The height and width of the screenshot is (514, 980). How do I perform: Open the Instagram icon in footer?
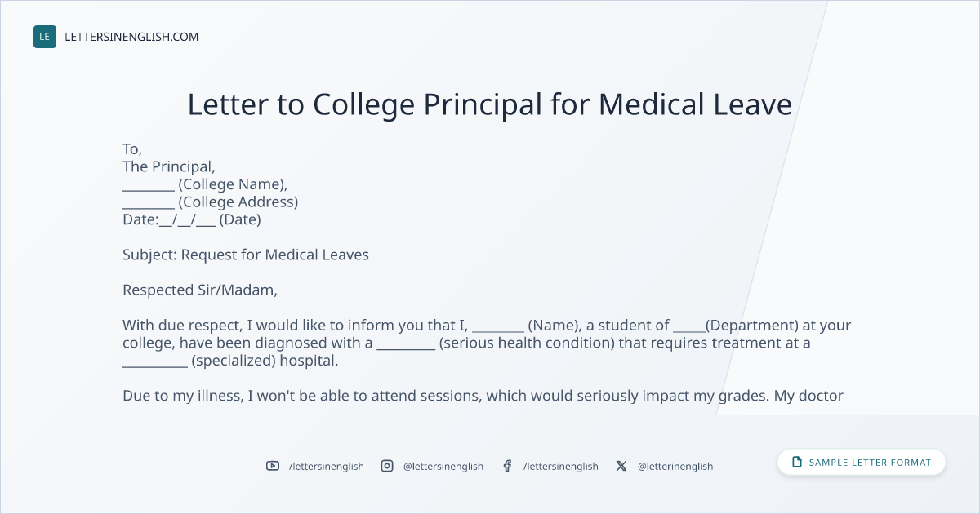tap(387, 466)
